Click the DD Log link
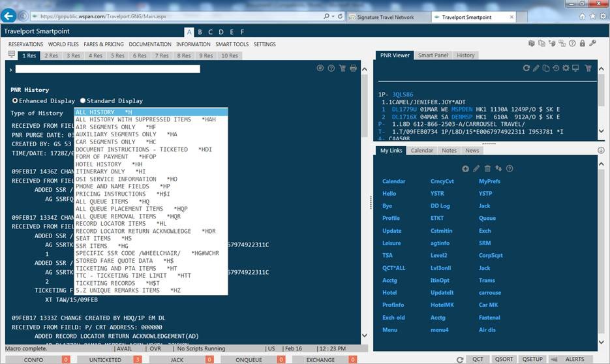 pos(440,206)
